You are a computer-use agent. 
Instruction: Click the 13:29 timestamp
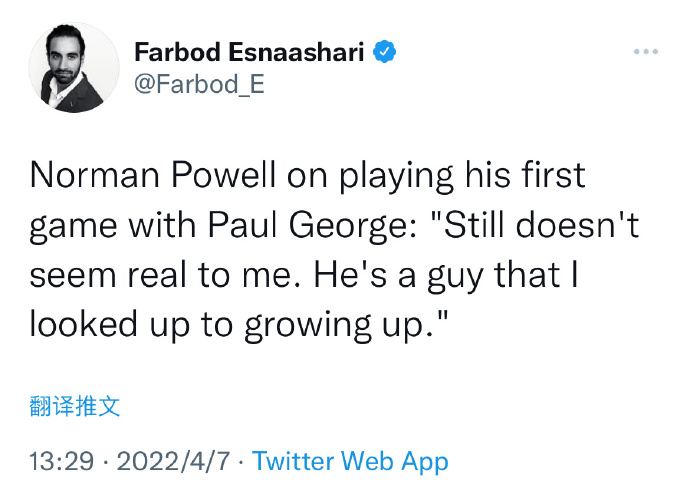(x=62, y=461)
